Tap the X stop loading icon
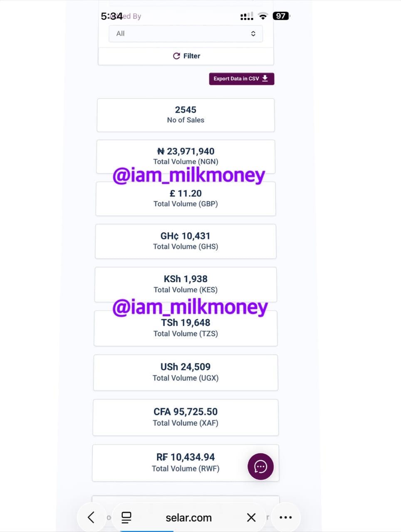 click(251, 517)
